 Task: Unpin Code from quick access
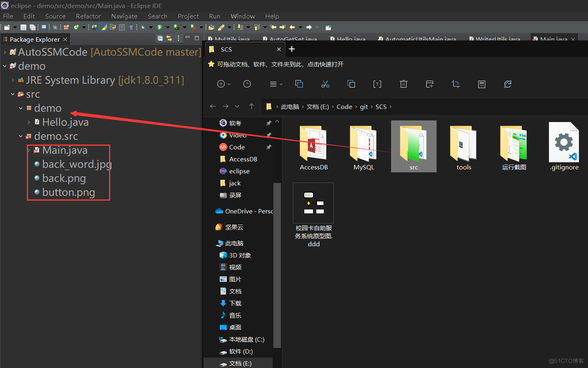tap(269, 147)
